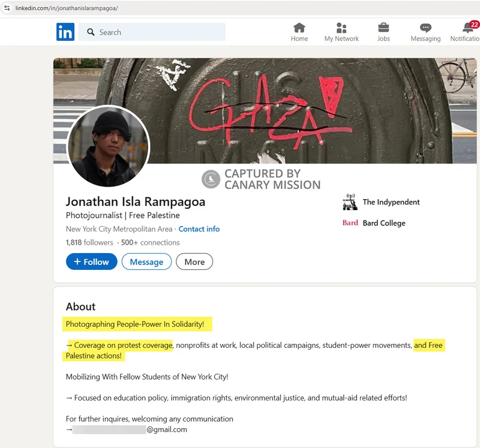
Task: Click the line 'Photographing People-Power In Solidarity!'
Action: pos(135,324)
